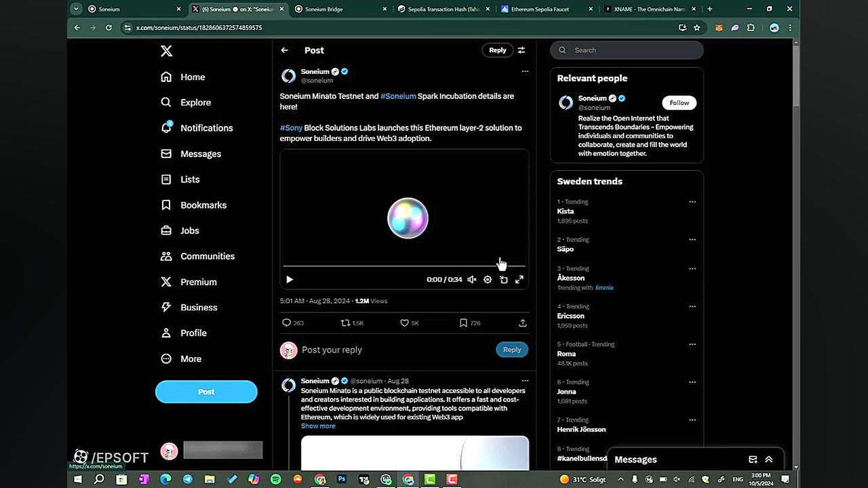The image size is (868, 488).
Task: Open three-dot menu on Aug 28 reply
Action: click(525, 381)
